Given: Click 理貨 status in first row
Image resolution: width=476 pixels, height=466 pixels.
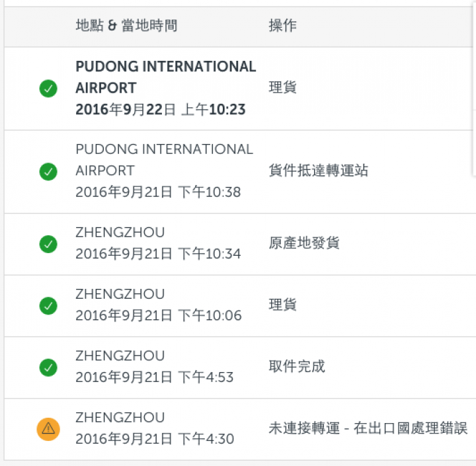Looking at the screenshot, I should coord(283,88).
